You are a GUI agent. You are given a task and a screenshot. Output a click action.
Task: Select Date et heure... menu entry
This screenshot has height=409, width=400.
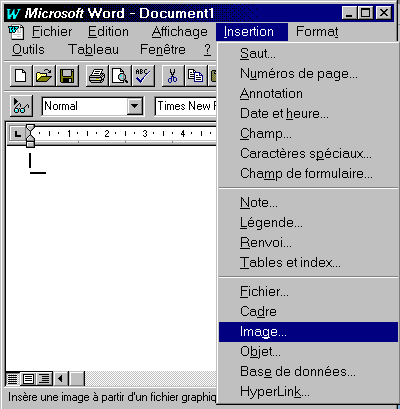[x=308, y=114]
